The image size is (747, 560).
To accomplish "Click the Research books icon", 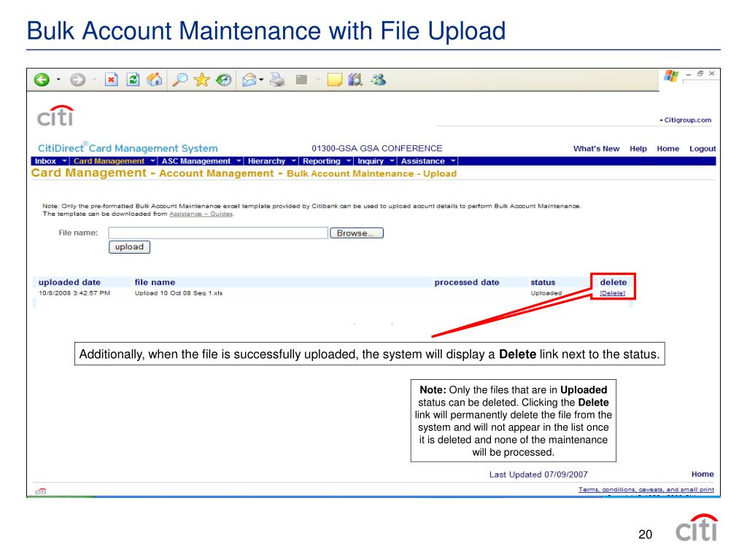I will click(x=355, y=79).
